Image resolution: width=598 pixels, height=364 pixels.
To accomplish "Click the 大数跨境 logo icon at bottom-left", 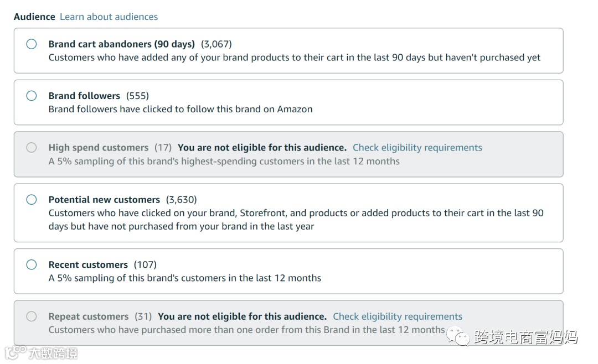I will [16, 352].
